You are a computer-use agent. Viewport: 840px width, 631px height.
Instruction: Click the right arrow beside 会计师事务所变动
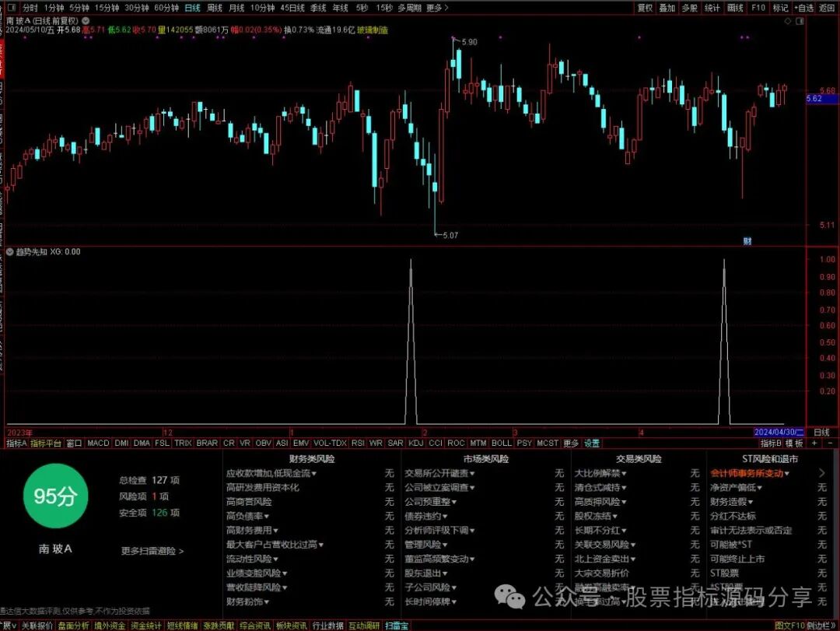point(822,473)
